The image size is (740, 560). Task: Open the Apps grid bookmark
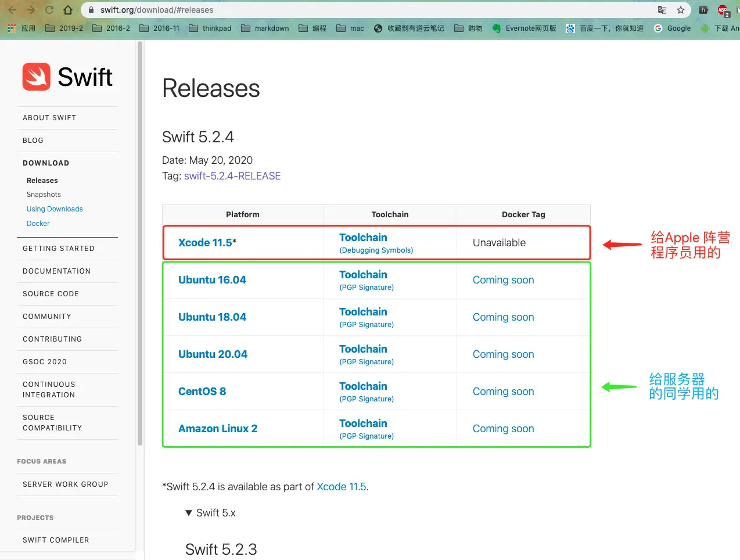click(21, 28)
